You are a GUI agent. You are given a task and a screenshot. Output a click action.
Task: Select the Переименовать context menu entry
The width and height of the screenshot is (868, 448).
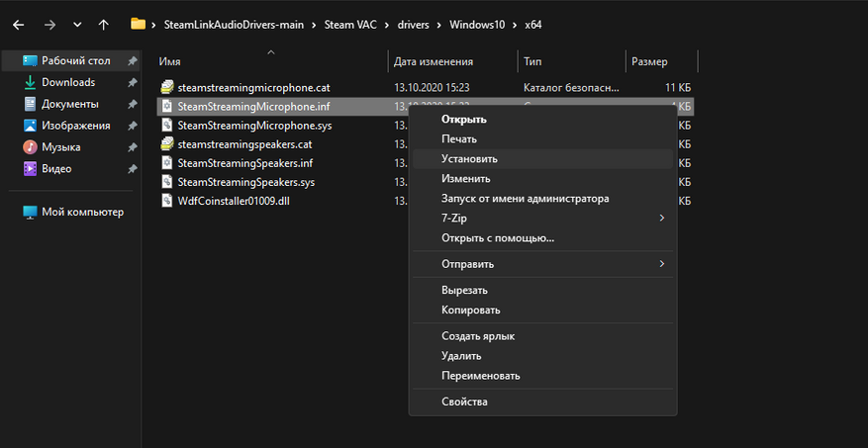[x=480, y=376]
